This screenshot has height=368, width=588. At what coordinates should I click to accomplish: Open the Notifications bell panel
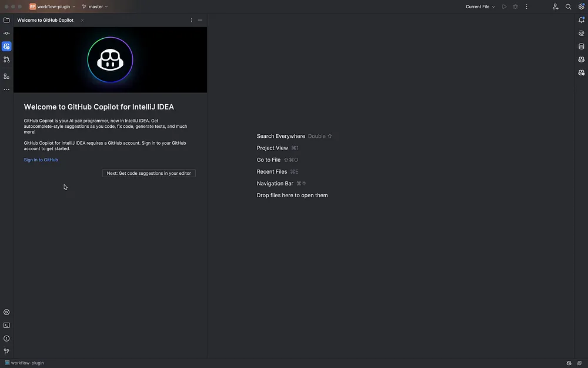(x=582, y=20)
